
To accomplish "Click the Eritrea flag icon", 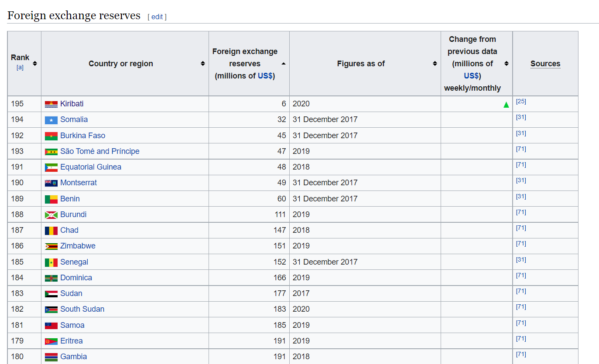I will [x=51, y=341].
